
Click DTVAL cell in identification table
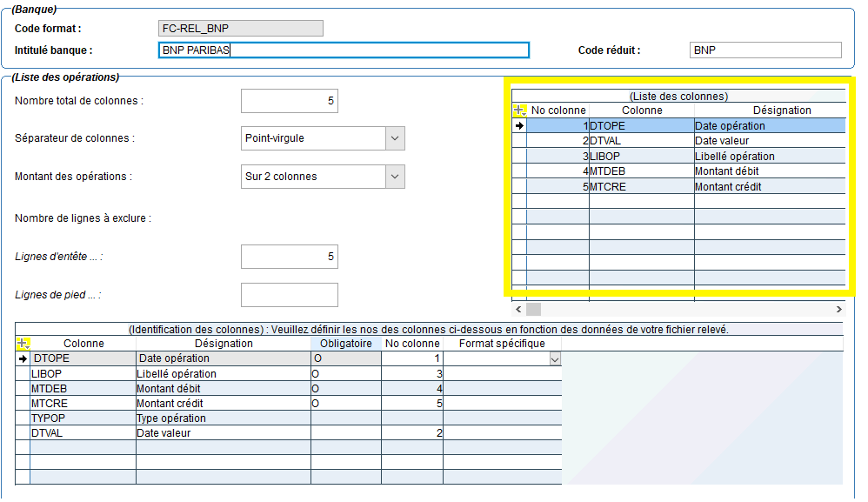coord(83,433)
